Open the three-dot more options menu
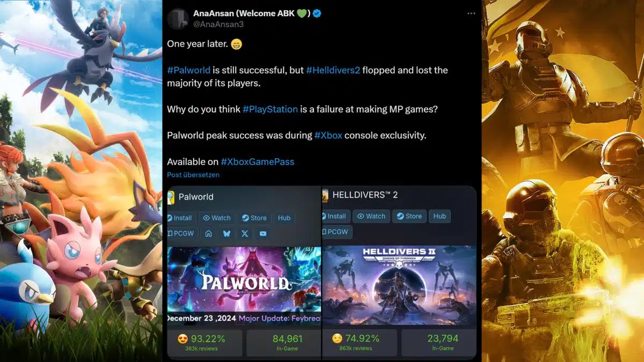The image size is (644, 362). (x=471, y=14)
